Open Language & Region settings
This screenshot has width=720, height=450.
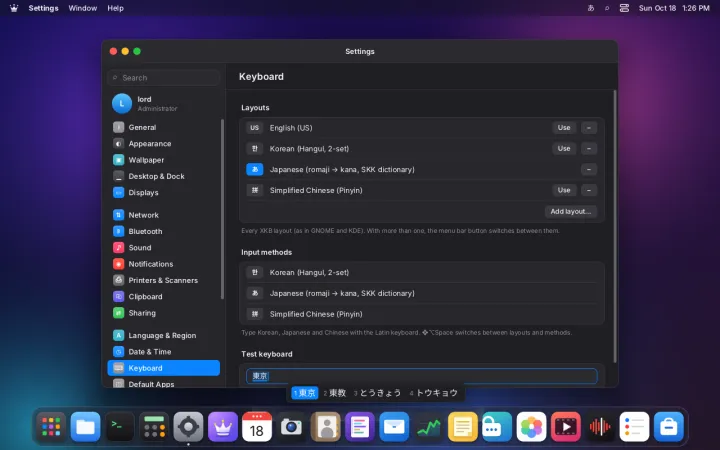click(x=163, y=335)
